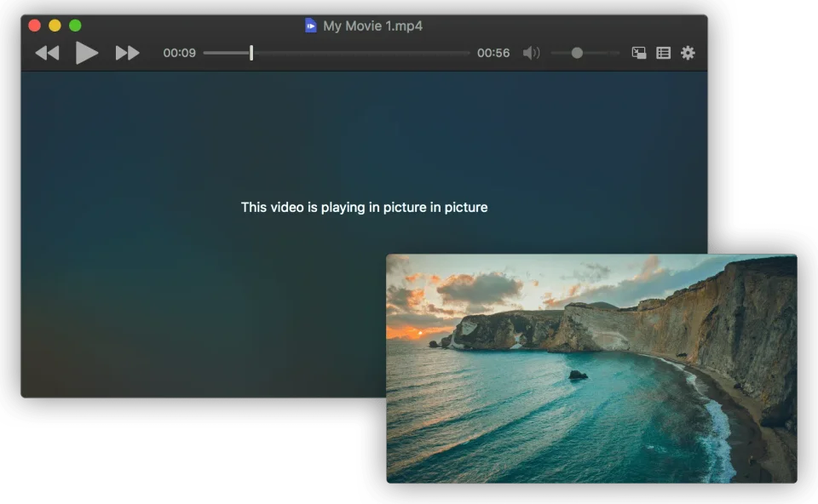818x504 pixels.
Task: Maximize the player with the green button
Action: pyautogui.click(x=75, y=25)
